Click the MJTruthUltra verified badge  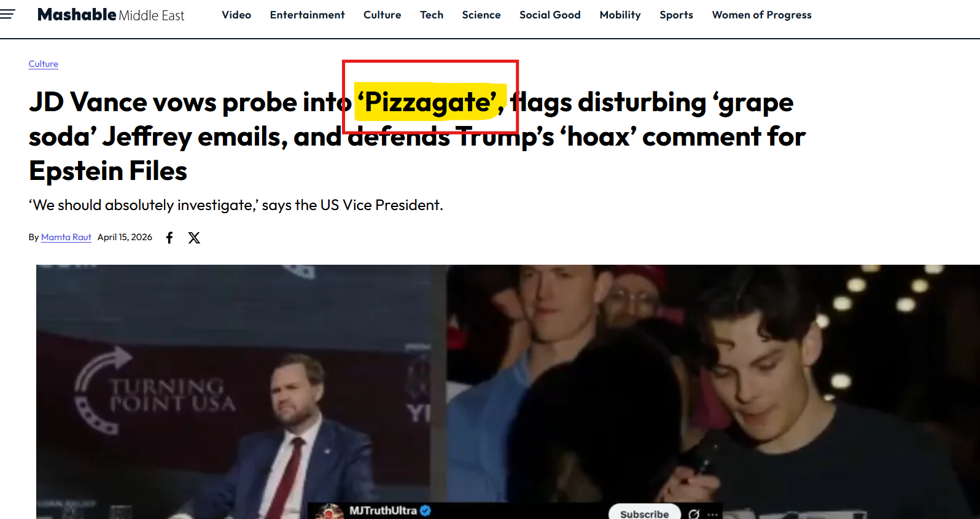pyautogui.click(x=426, y=510)
